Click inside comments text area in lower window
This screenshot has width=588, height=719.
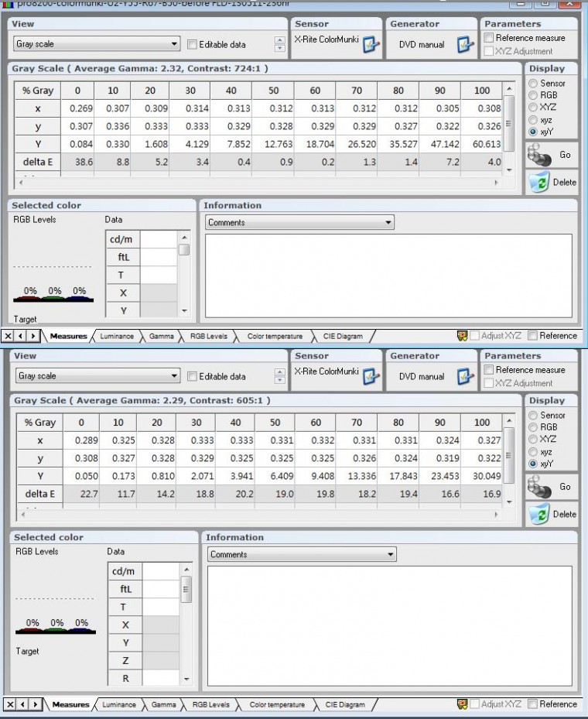click(390, 626)
